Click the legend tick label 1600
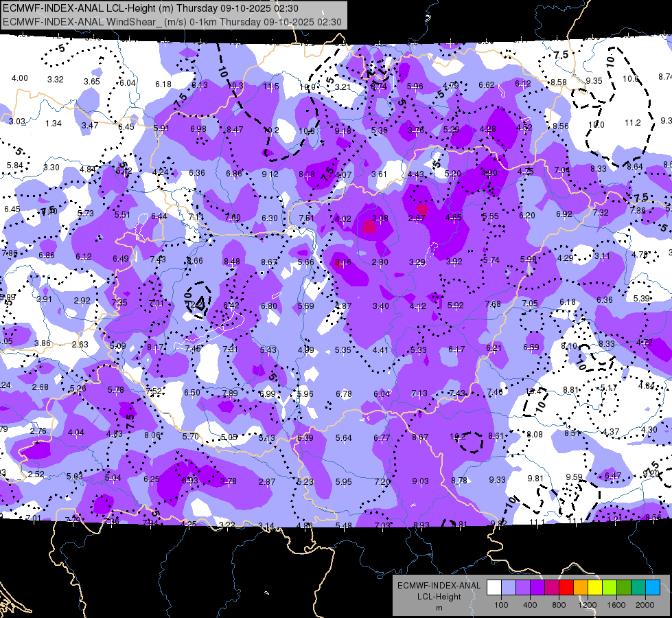Viewport: 672px width, 618px height. coord(616,605)
